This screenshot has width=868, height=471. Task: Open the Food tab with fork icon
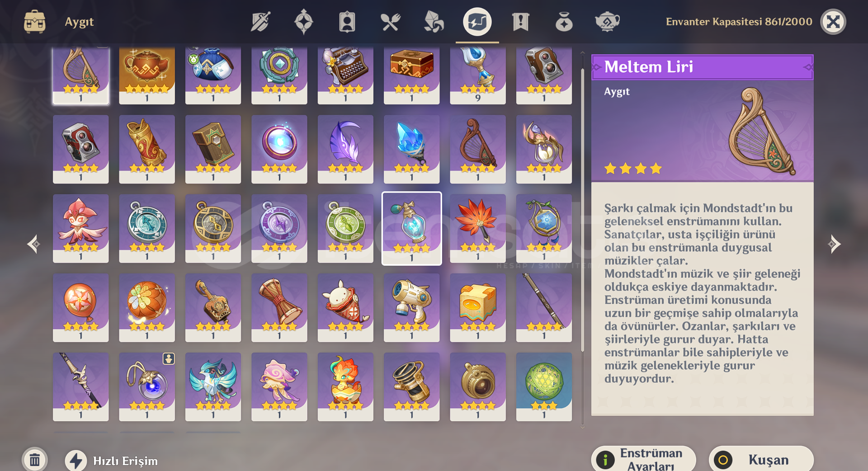pyautogui.click(x=391, y=21)
